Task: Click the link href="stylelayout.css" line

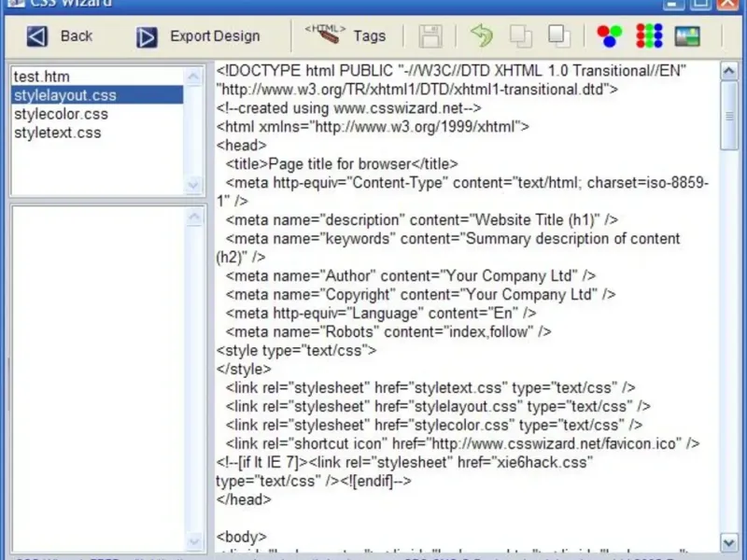Action: coord(438,407)
